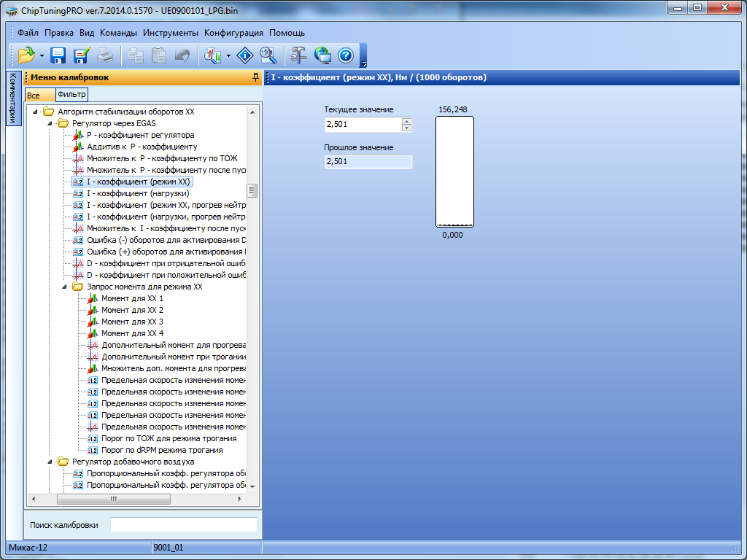The width and height of the screenshot is (747, 560).
Task: Increase Текущее значение with up spinner arrow
Action: pyautogui.click(x=406, y=122)
